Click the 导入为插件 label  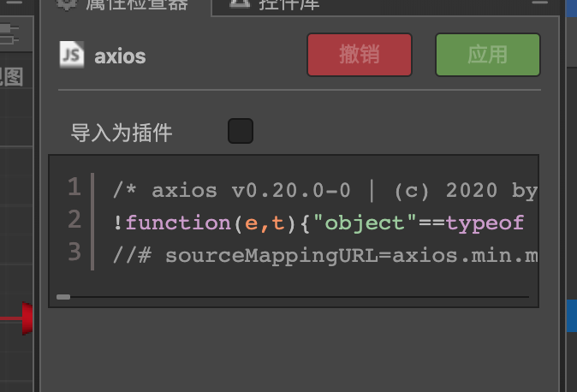click(x=122, y=133)
